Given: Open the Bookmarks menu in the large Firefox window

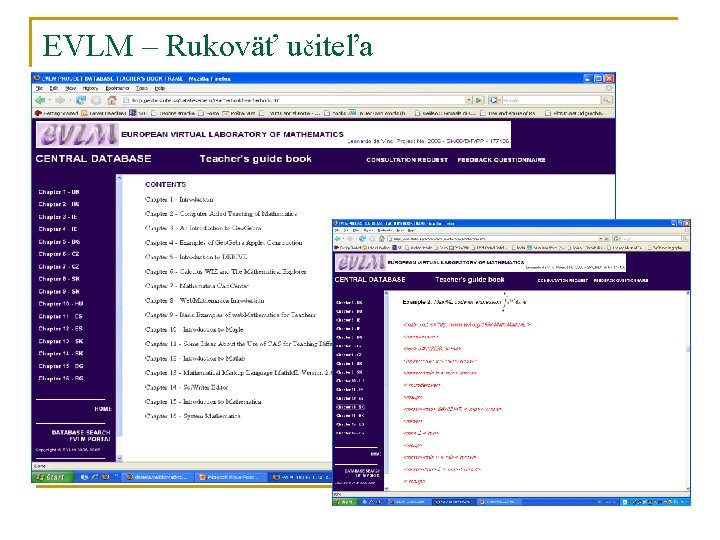Looking at the screenshot, I should (x=117, y=88).
